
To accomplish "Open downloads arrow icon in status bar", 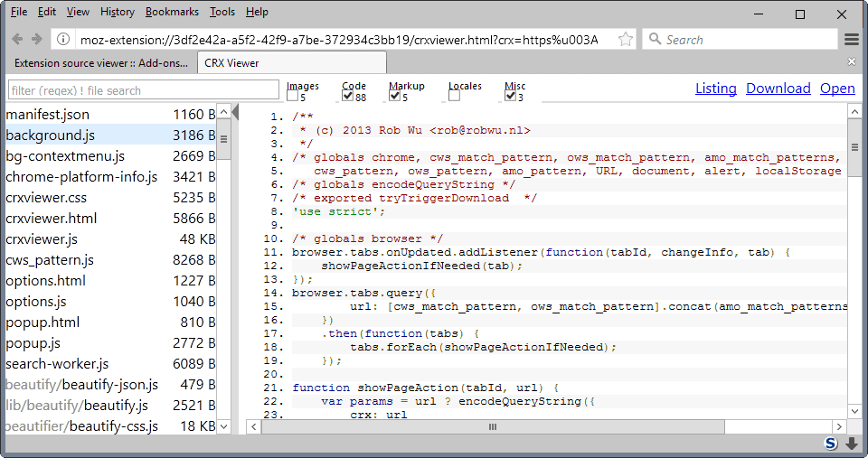I will (852, 444).
